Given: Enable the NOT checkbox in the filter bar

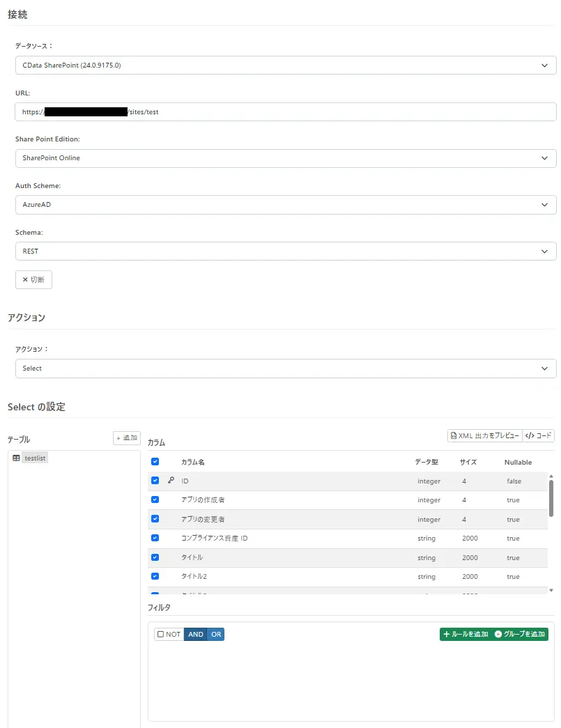Looking at the screenshot, I should (160, 634).
